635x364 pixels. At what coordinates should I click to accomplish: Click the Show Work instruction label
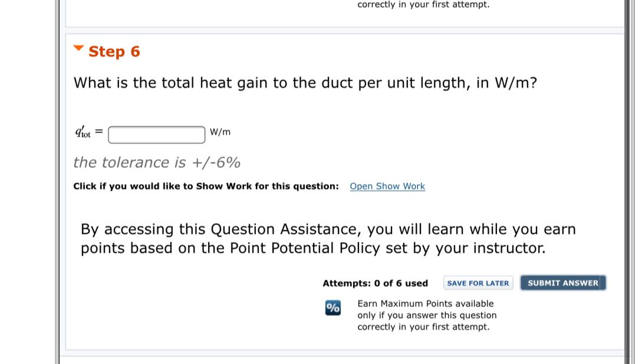click(x=206, y=186)
